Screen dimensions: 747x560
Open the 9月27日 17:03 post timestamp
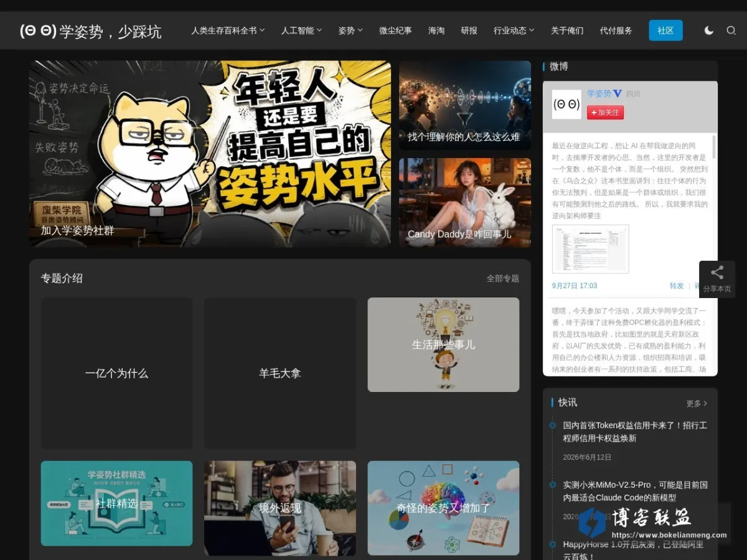click(575, 286)
